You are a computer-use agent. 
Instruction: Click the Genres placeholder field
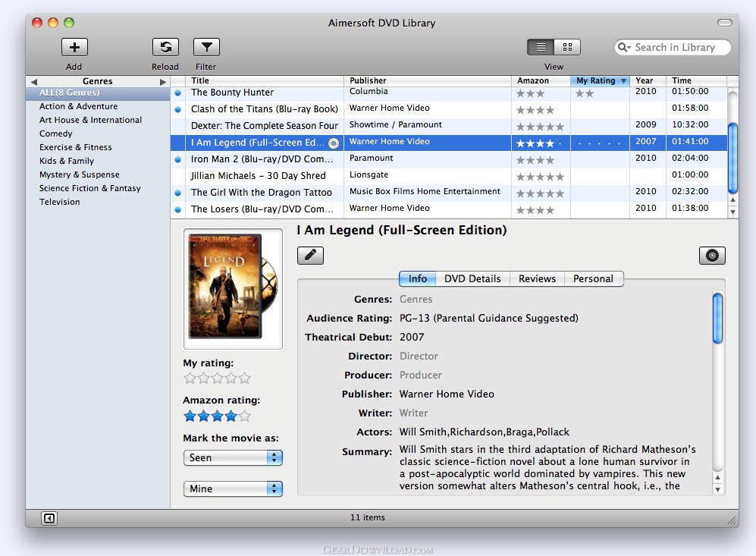(416, 300)
